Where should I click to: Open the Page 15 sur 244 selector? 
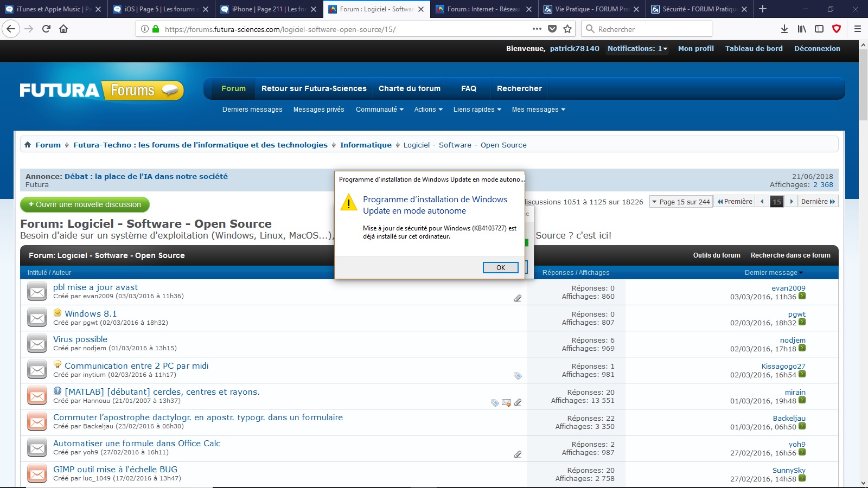pyautogui.click(x=681, y=202)
